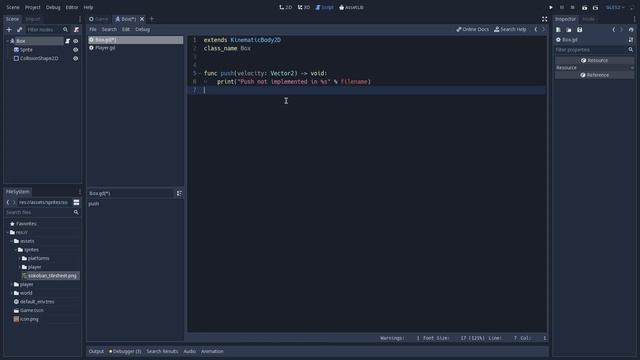Go back in FileSystem path history
This screenshot has width=640, height=360.
pyautogui.click(x=8, y=202)
